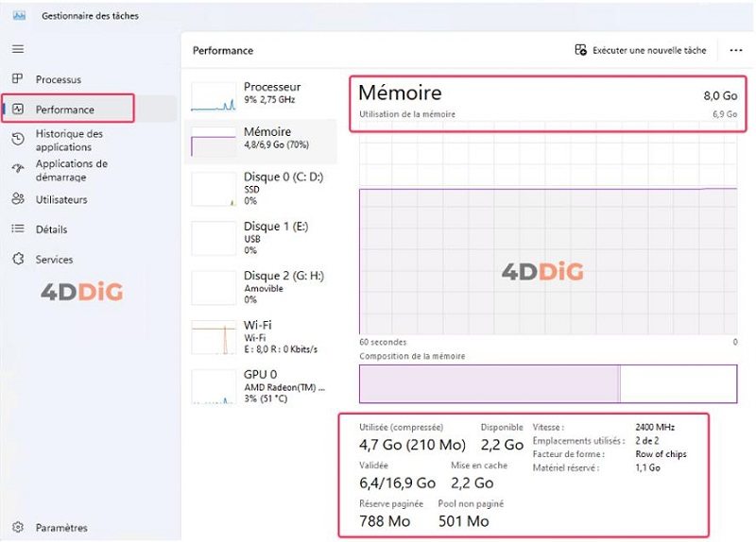Open the three-dot more options menu
The width and height of the screenshot is (756, 542).
click(736, 50)
